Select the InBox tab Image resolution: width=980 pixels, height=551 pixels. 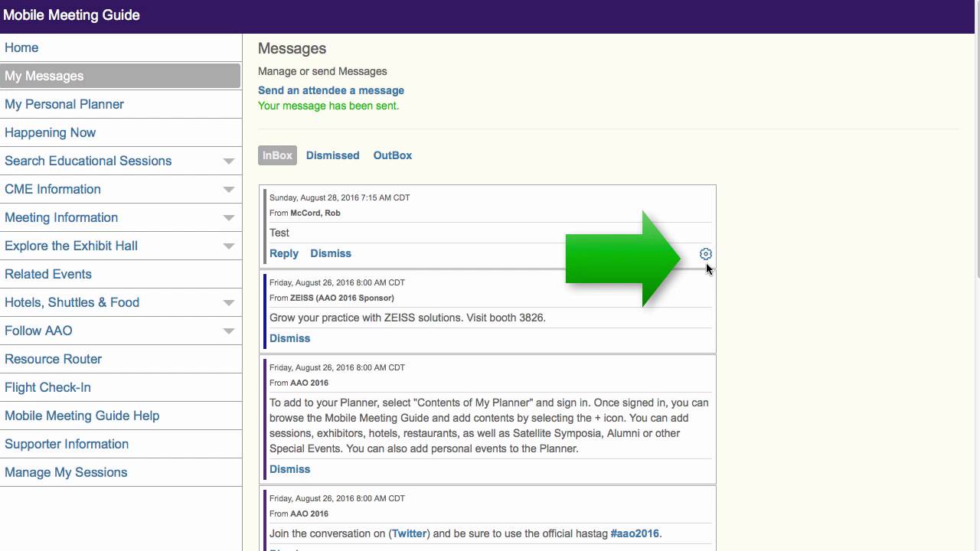point(277,155)
